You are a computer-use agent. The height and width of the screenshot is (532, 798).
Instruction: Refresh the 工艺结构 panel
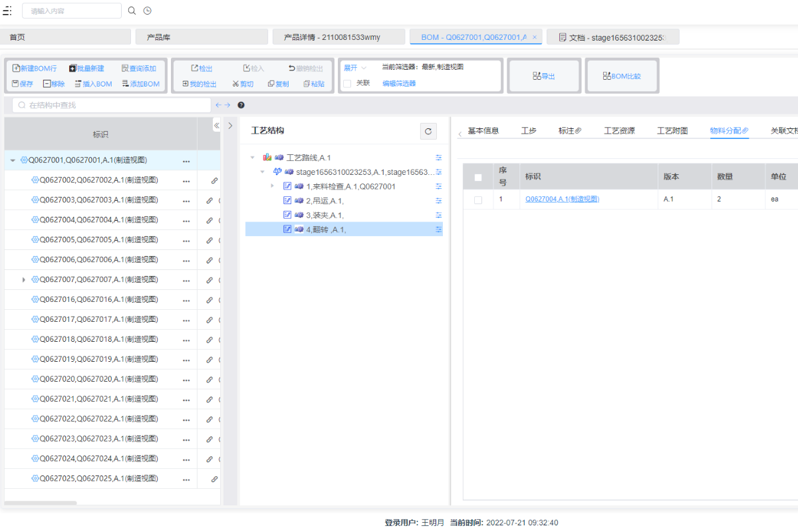tap(428, 132)
